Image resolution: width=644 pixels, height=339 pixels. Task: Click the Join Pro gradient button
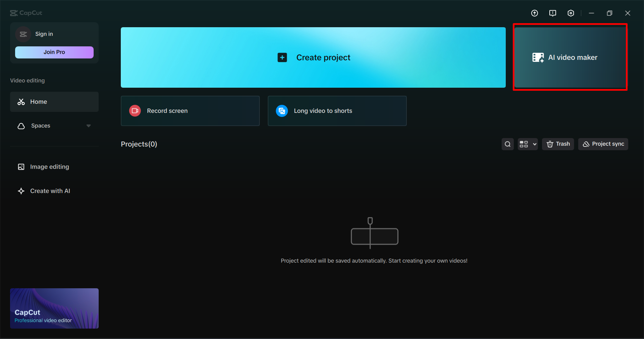coord(54,52)
